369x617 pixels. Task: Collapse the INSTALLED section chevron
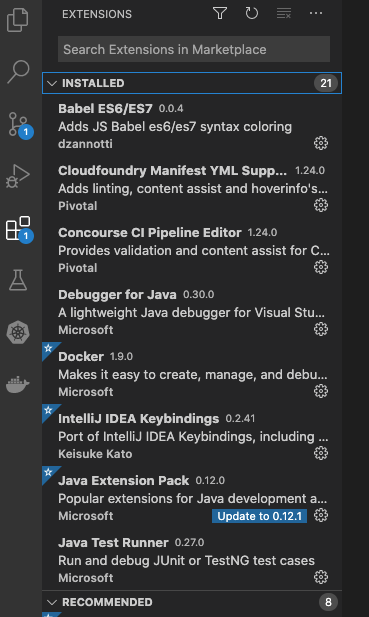coord(52,83)
